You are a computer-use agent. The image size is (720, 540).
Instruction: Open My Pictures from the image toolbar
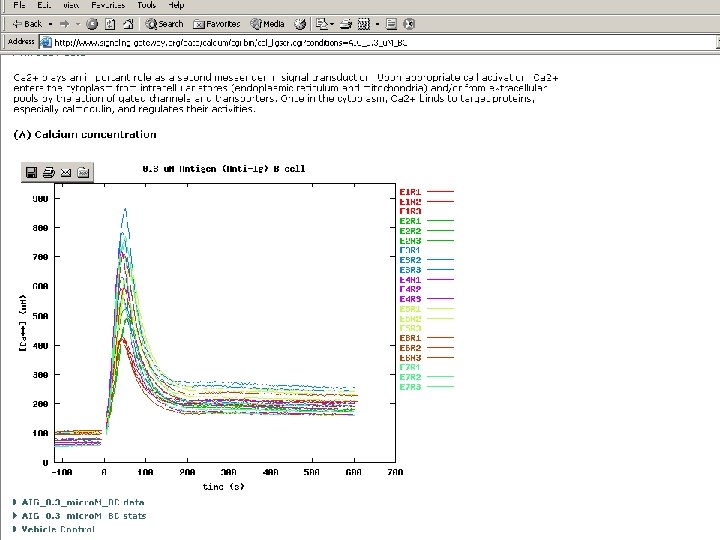pos(83,173)
